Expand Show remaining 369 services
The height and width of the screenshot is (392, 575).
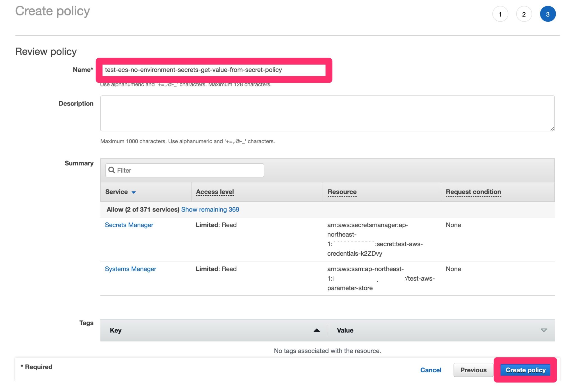click(x=210, y=209)
